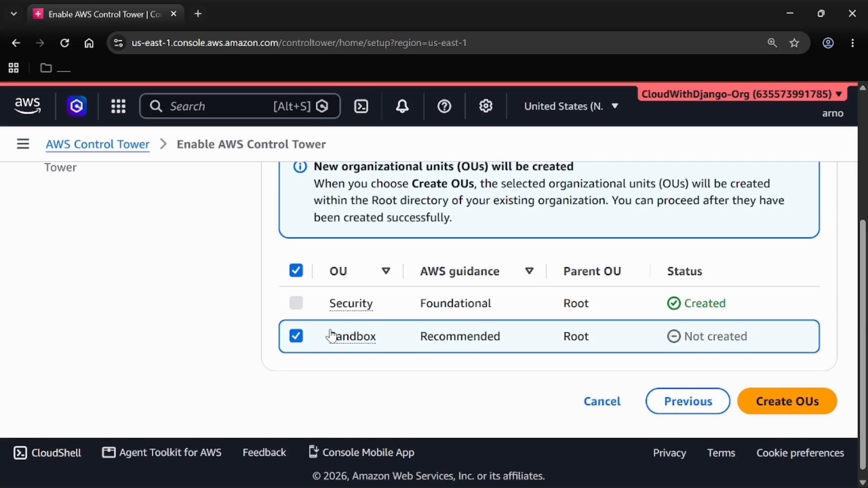
Task: Open Console Mobile App link
Action: click(362, 452)
